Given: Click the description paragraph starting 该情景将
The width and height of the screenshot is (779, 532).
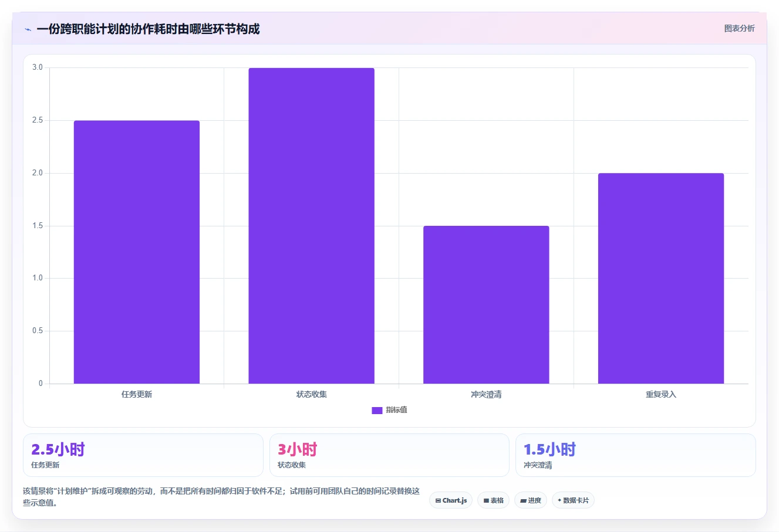Looking at the screenshot, I should [x=222, y=497].
